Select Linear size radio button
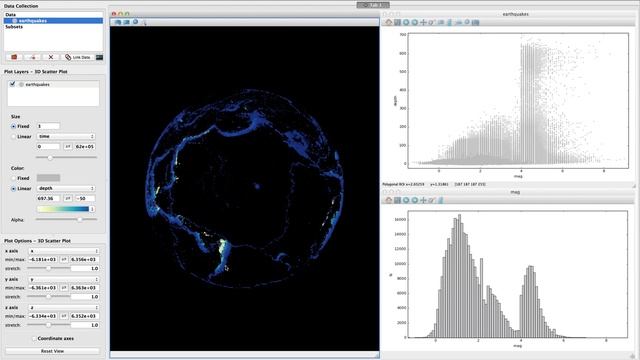 coord(13,136)
